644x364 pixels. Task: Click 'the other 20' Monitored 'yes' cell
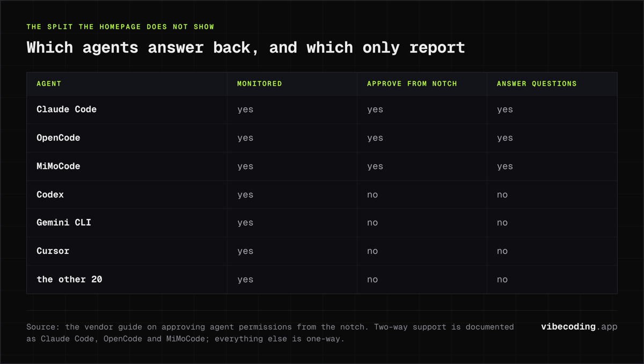coord(245,280)
